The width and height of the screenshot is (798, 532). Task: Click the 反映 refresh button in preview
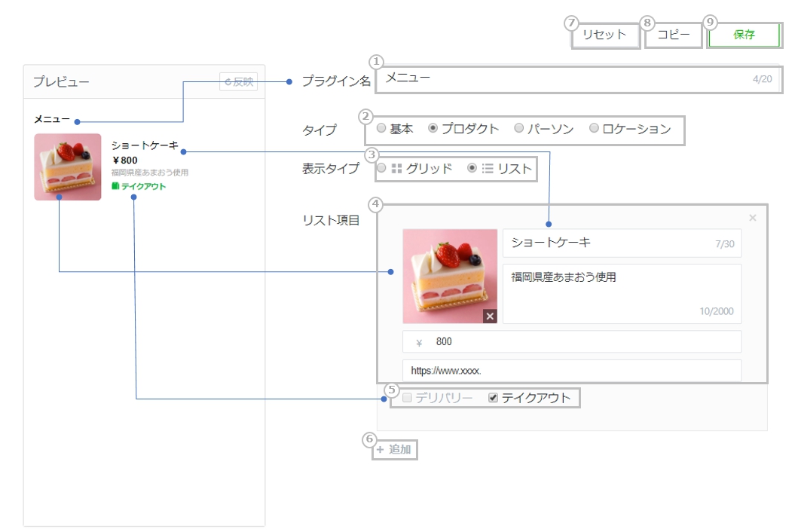[x=239, y=82]
